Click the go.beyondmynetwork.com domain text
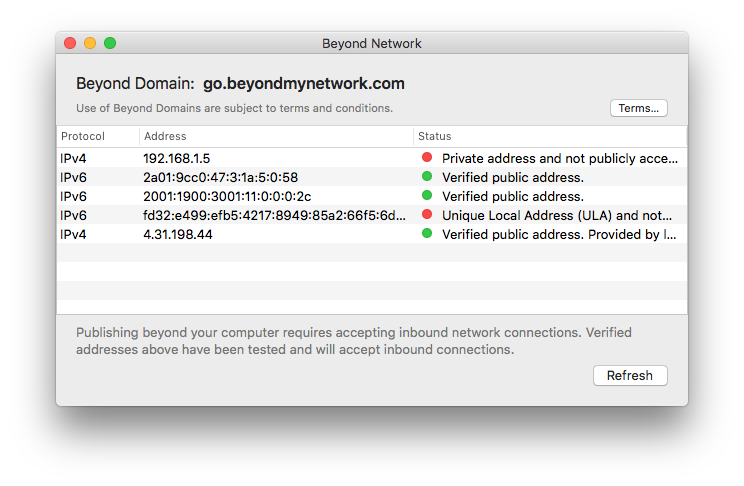Viewport: 744px width, 486px height. click(304, 84)
